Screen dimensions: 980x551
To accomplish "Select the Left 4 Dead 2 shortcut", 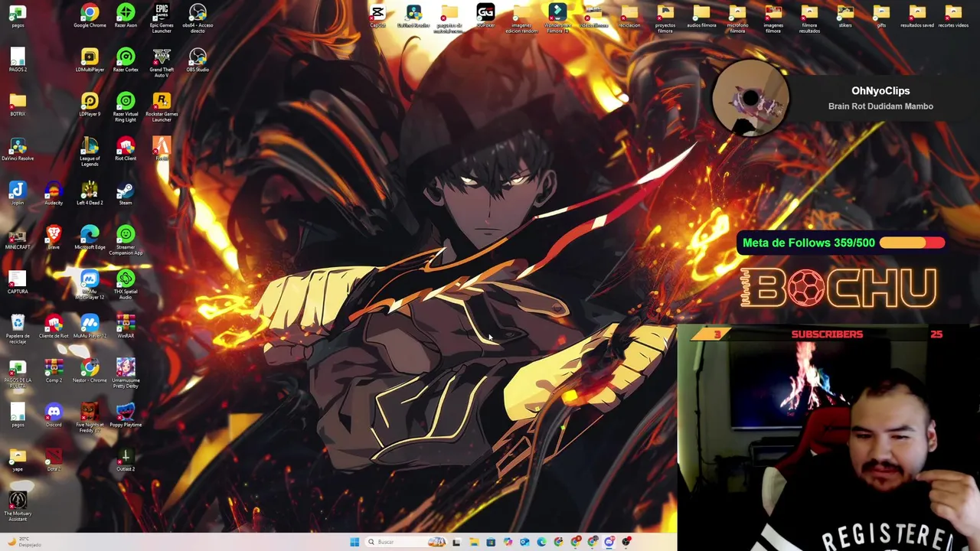I will (x=90, y=194).
